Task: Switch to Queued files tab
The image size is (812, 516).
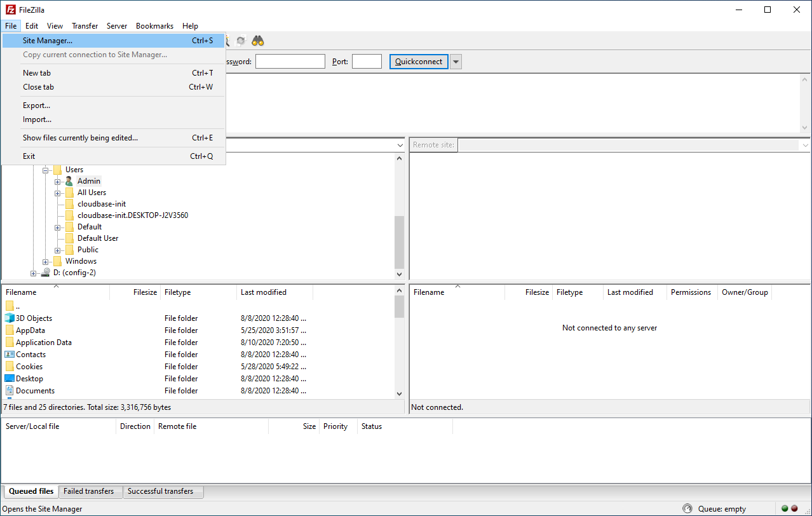Action: point(31,491)
